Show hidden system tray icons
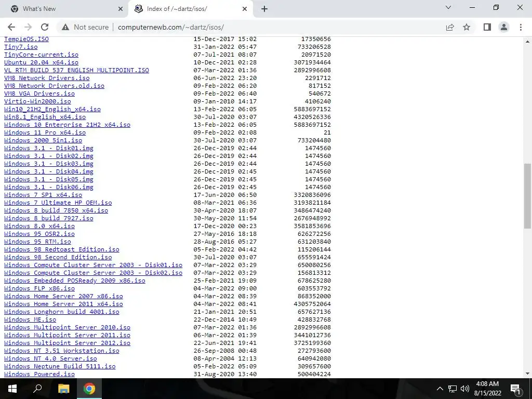 440,389
